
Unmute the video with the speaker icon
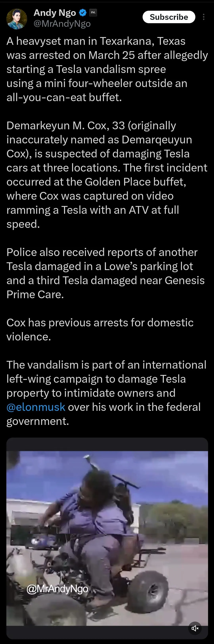point(195,628)
